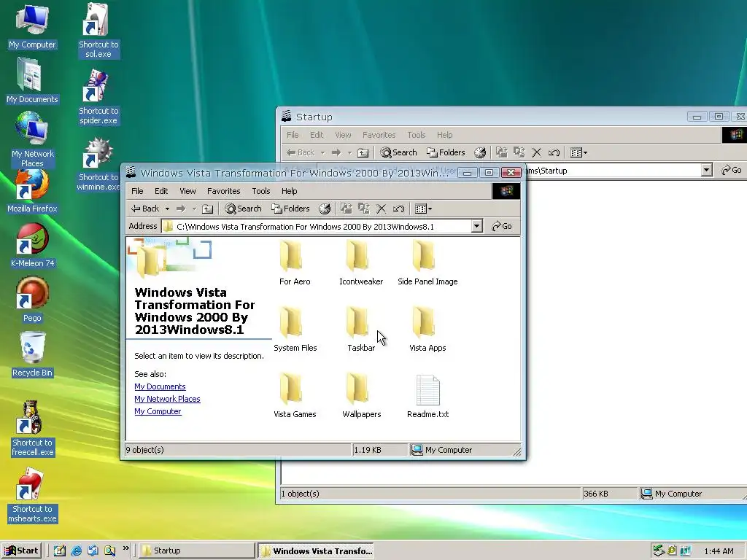The width and height of the screenshot is (747, 560).
Task: Open the Back history dropdown arrow in front window
Action: (167, 209)
